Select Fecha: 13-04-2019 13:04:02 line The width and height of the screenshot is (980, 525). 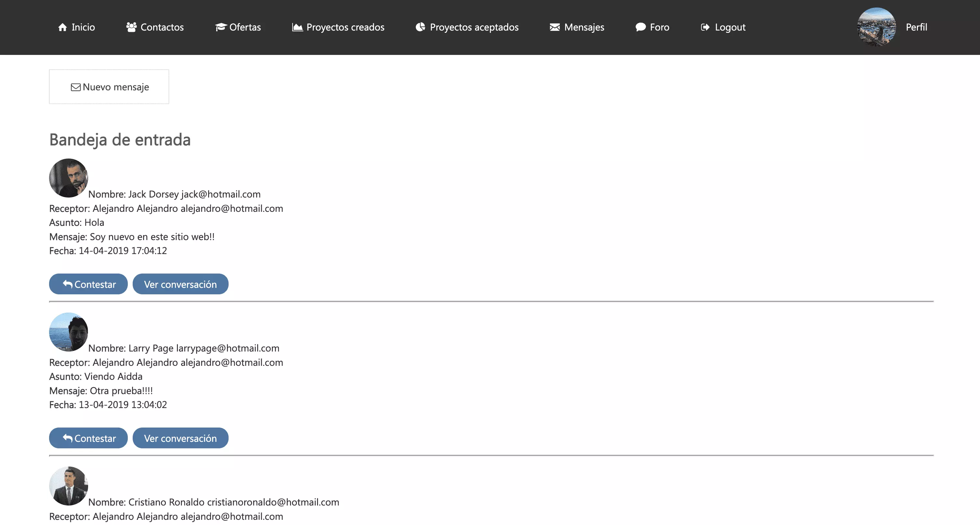click(x=108, y=404)
